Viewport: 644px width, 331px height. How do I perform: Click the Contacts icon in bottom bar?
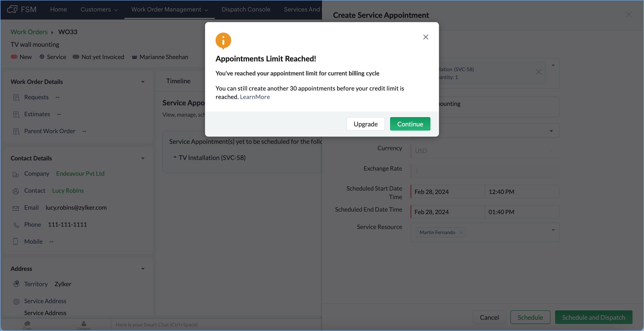tap(84, 324)
